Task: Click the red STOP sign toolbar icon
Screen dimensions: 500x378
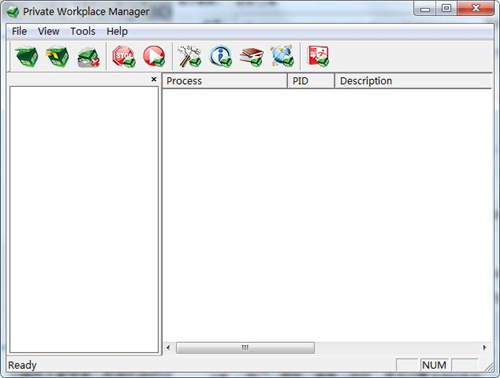Action: click(124, 56)
